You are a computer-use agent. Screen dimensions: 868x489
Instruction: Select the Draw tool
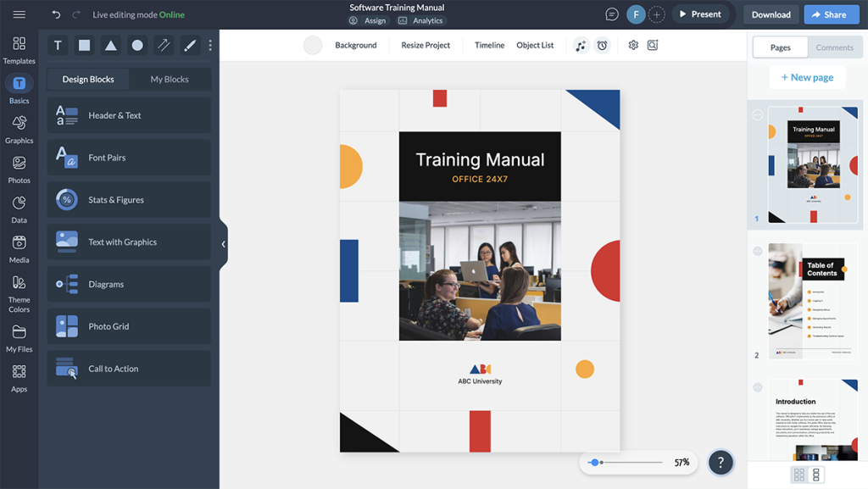tap(189, 45)
